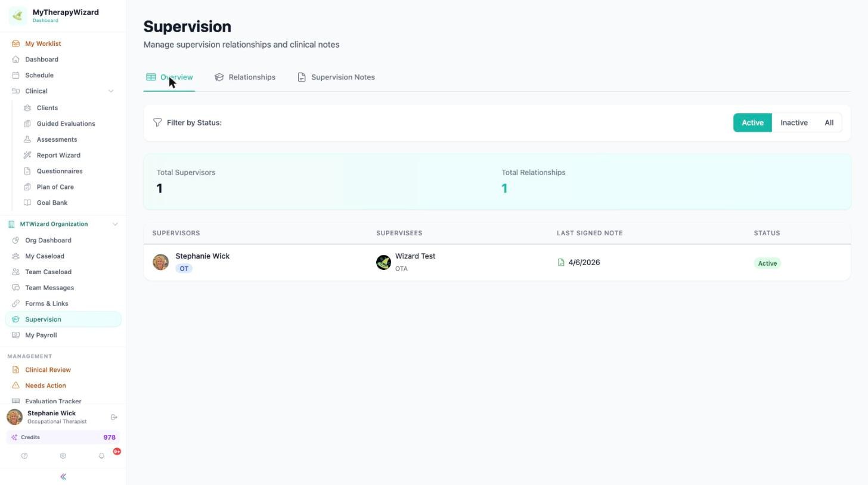Click Stephanie Wick supervisor row avatar
The image size is (868, 485).
pyautogui.click(x=160, y=262)
